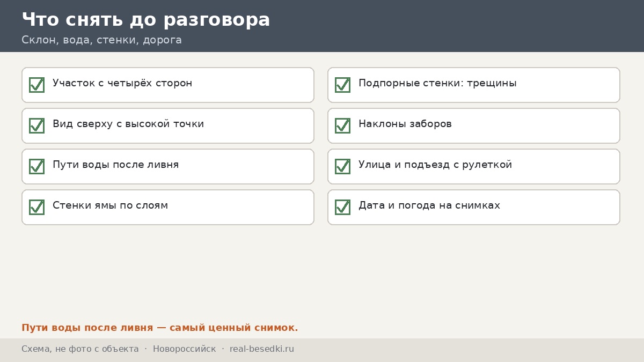Viewport: 644px width, 362px height.
Task: Click the text 'Вид сверху с высокой точки'
Action: click(x=128, y=124)
